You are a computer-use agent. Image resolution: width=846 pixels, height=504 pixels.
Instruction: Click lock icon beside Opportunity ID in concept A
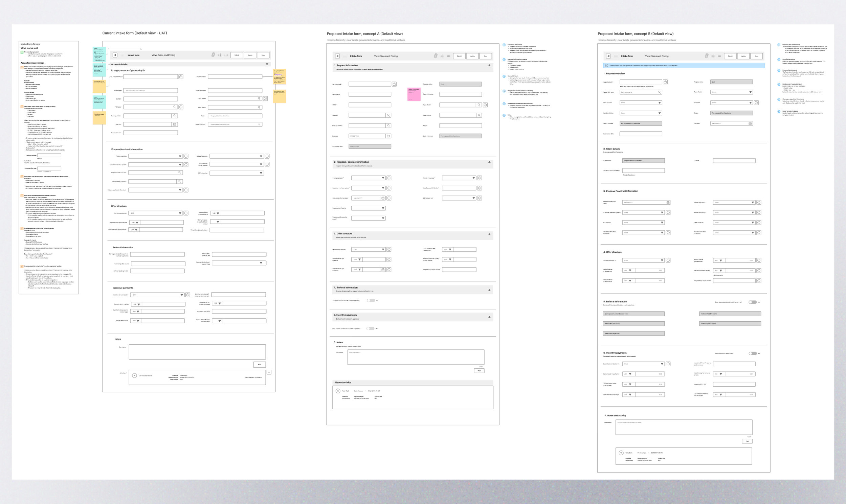click(394, 84)
